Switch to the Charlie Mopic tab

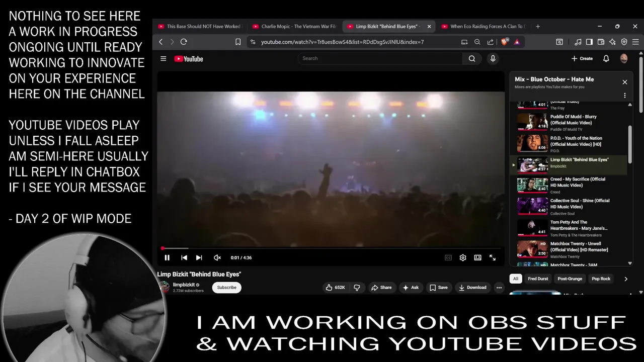pyautogui.click(x=295, y=26)
